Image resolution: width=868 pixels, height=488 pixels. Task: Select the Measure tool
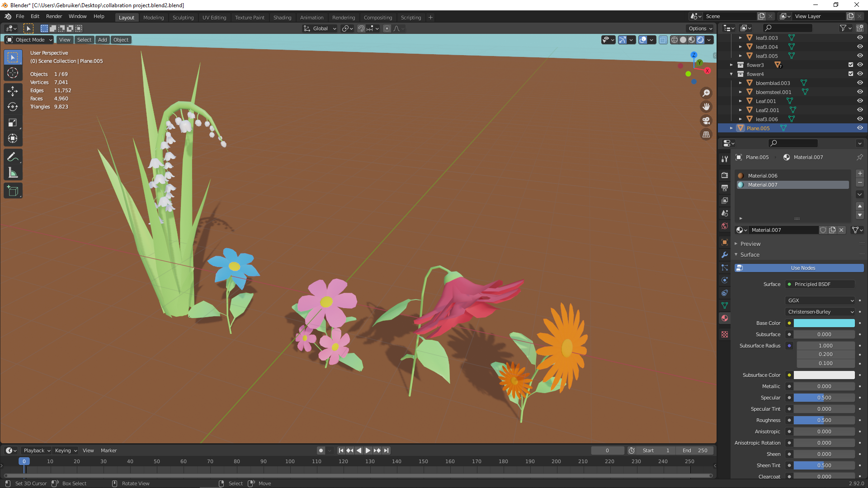(13, 173)
